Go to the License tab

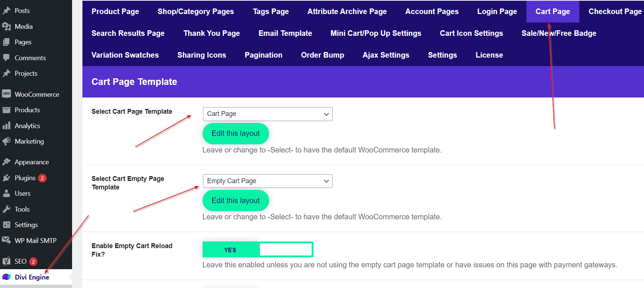coord(489,55)
